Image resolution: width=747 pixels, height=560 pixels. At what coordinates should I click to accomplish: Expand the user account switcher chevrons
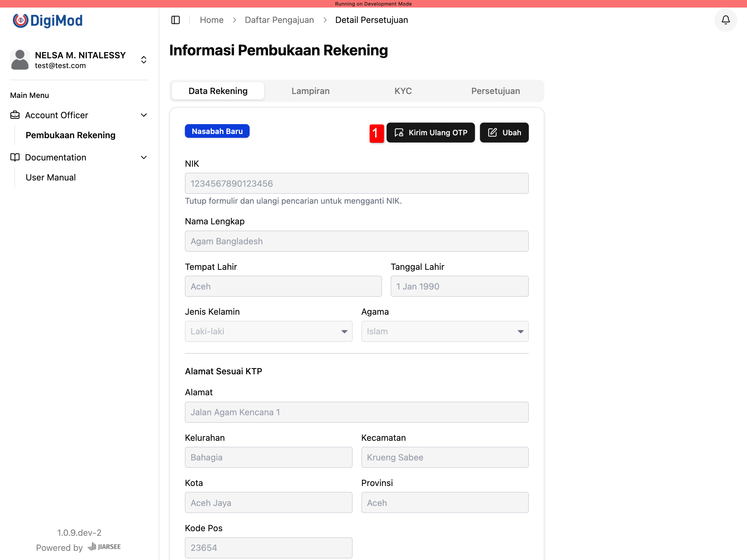[x=144, y=60]
